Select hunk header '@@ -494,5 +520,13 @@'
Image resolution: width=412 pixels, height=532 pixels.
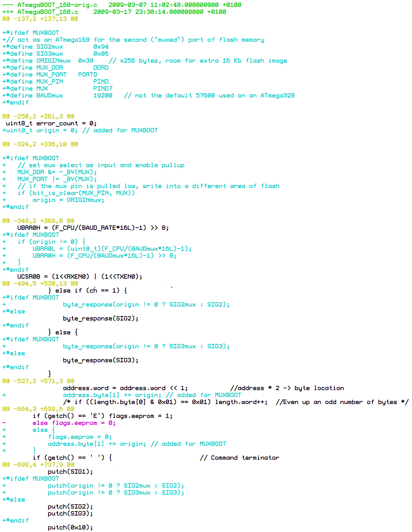(x=40, y=283)
